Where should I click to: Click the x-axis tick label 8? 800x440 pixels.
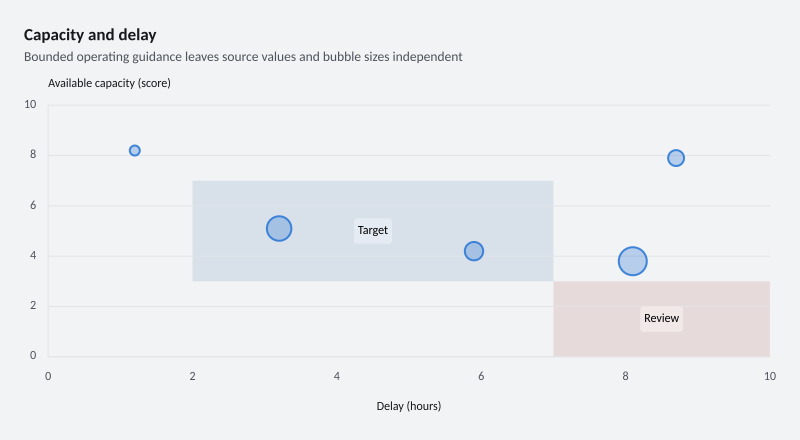[x=626, y=377]
